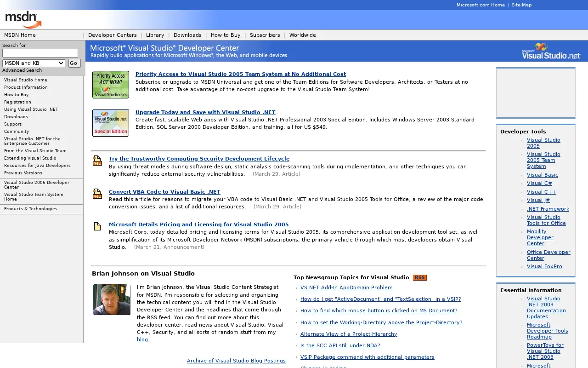The height and width of the screenshot is (368, 588).
Task: Focus the Search for text field
Action: click(40, 53)
